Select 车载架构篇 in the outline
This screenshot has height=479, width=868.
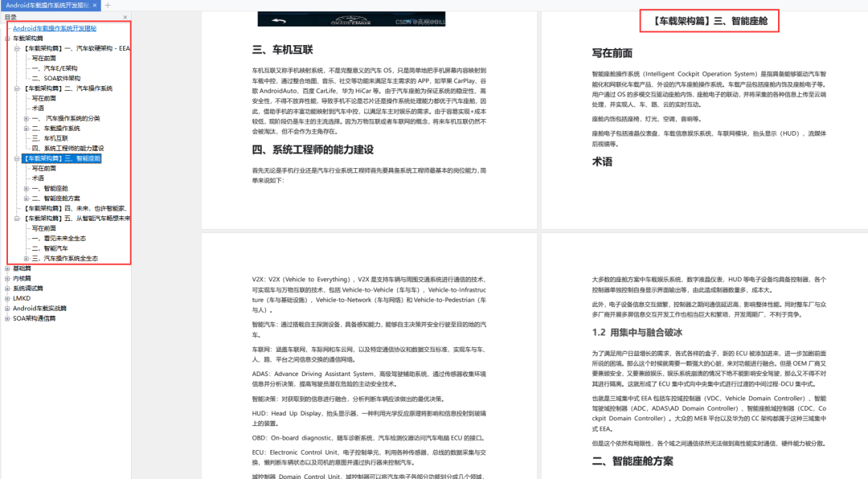click(x=27, y=39)
